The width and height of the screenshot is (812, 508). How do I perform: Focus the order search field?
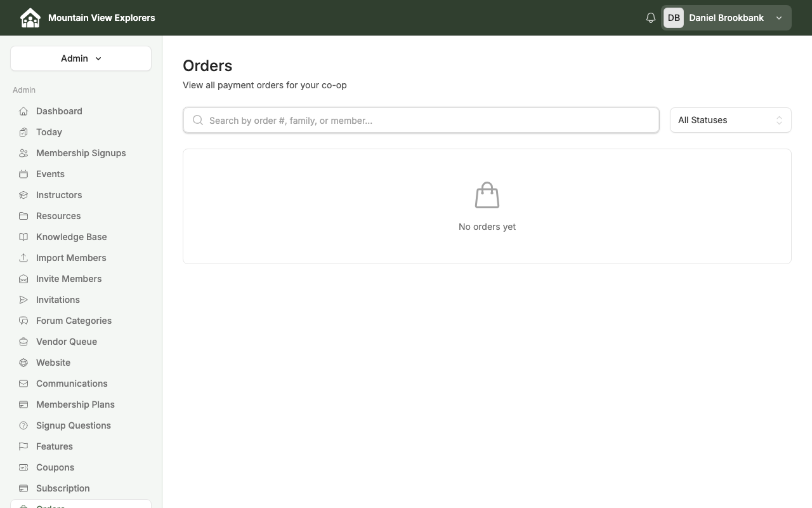[421, 120]
